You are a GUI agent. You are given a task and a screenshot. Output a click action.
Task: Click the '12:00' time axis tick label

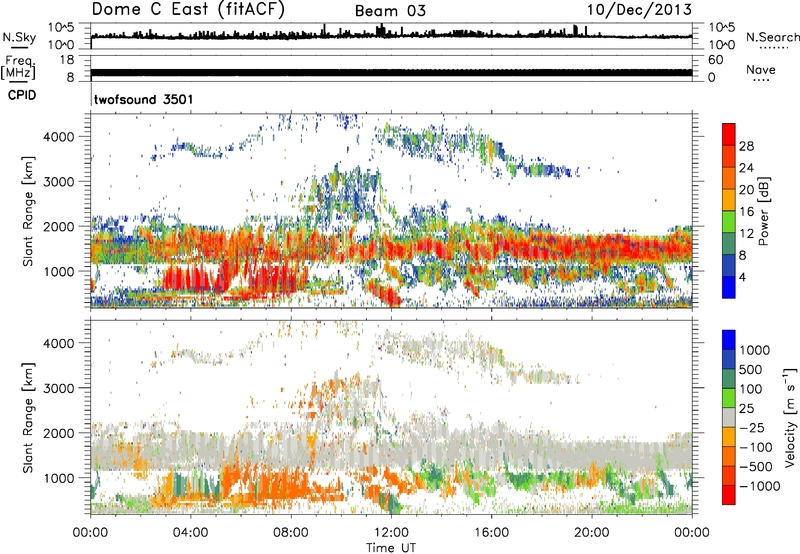tap(391, 533)
